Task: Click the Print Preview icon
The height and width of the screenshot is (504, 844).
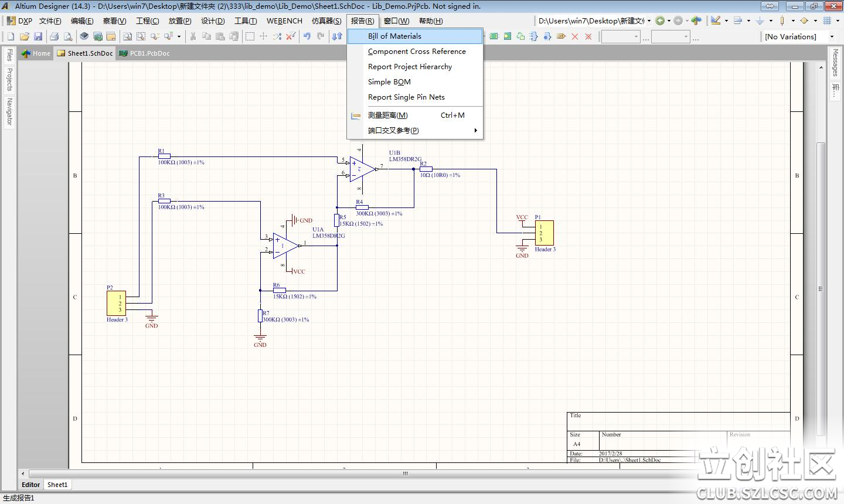Action: pyautogui.click(x=68, y=36)
